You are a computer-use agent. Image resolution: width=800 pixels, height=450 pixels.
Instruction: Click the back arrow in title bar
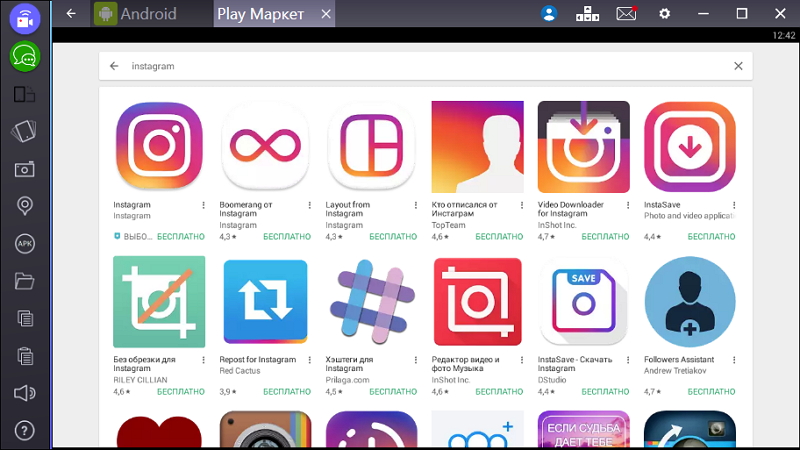point(71,14)
